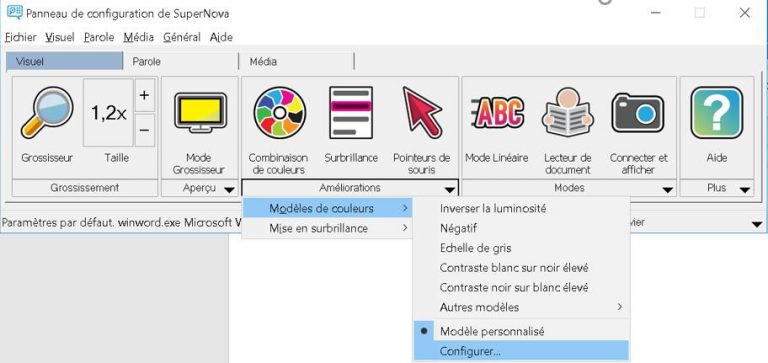Close the SuperNova control panel window
768x363 pixels.
[744, 13]
